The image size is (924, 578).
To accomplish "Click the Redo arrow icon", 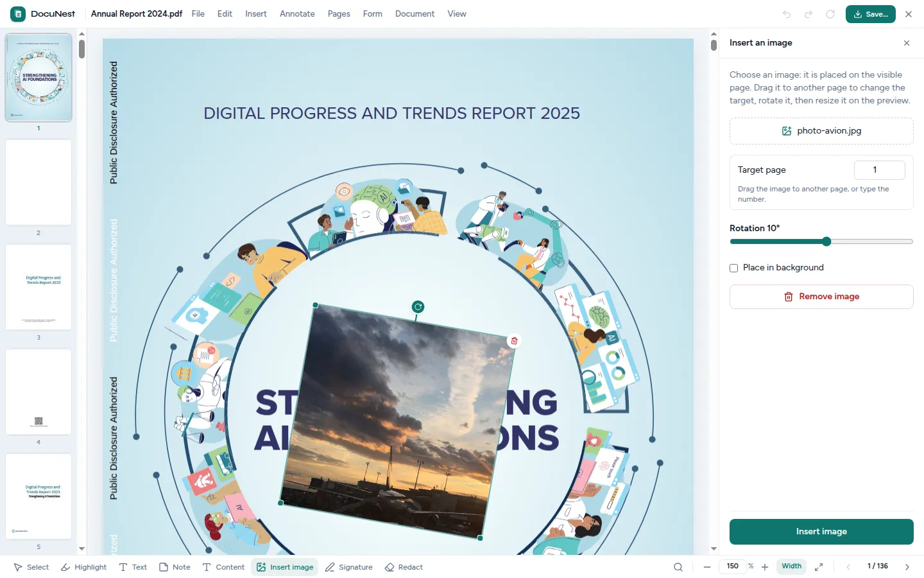I will coord(809,14).
